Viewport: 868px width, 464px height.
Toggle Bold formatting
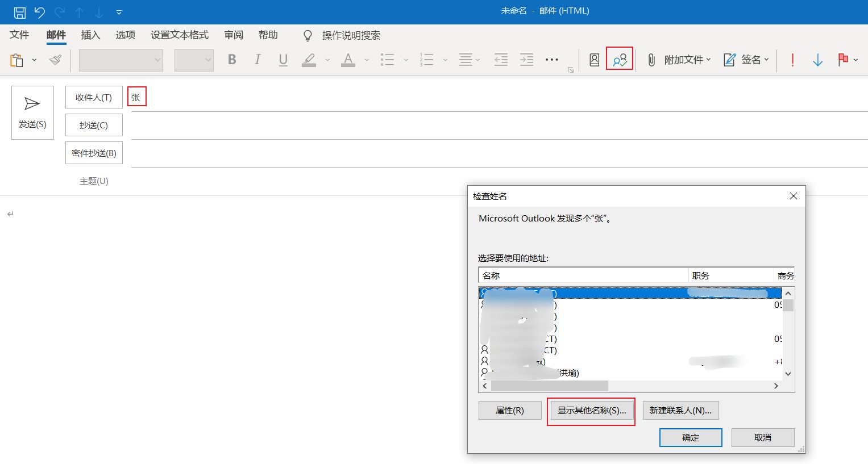tap(232, 60)
